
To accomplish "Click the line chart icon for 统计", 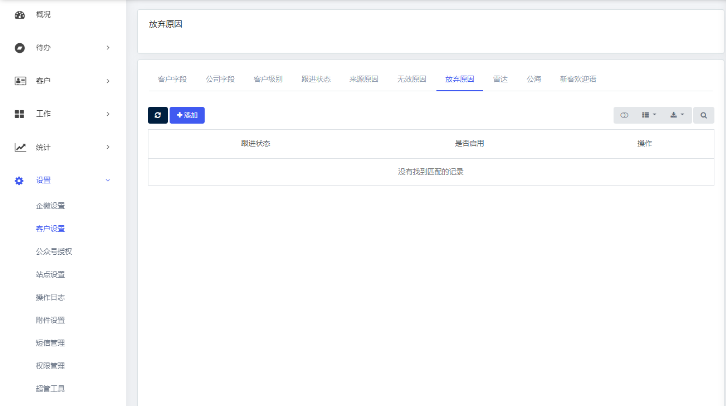I will point(20,147).
